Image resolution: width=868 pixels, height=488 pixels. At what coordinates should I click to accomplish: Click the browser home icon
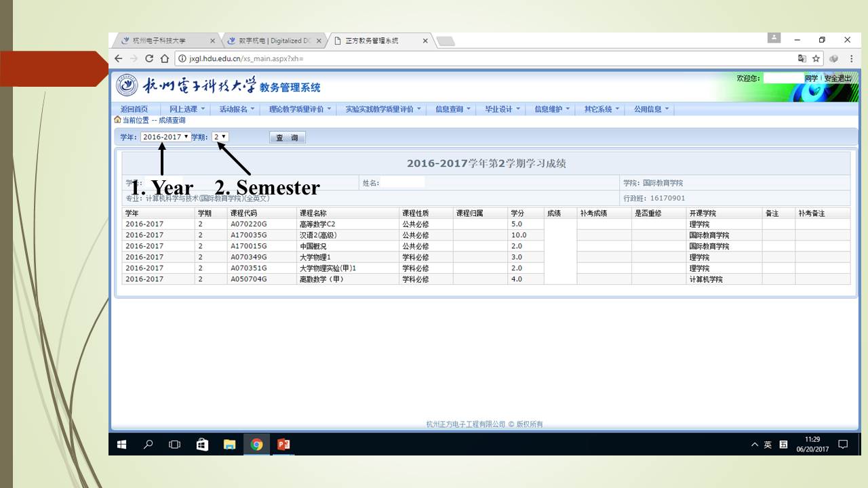164,59
